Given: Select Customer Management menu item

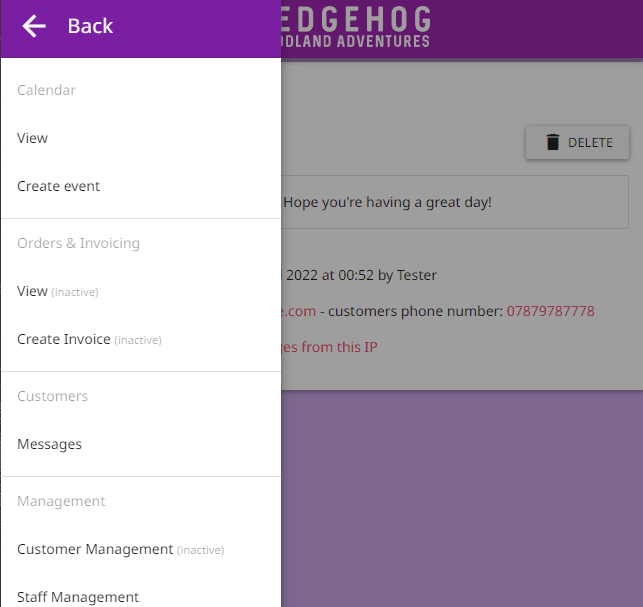Looking at the screenshot, I should (x=95, y=549).
